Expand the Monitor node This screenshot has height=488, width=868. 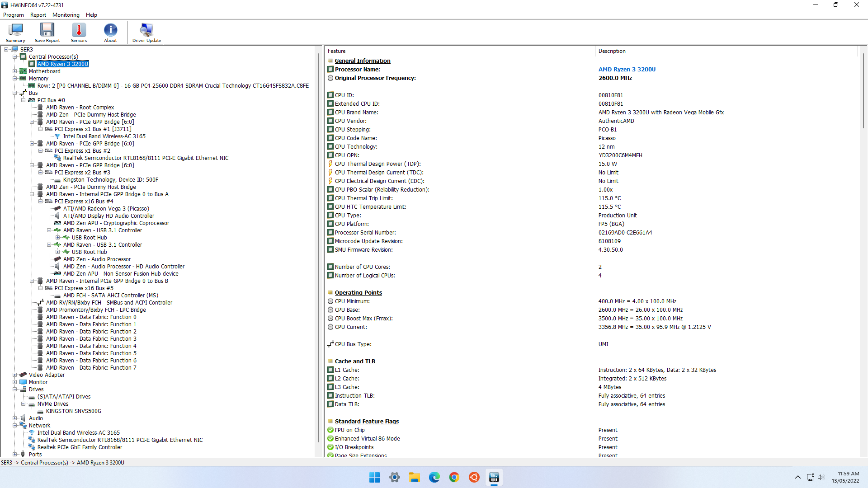point(15,382)
